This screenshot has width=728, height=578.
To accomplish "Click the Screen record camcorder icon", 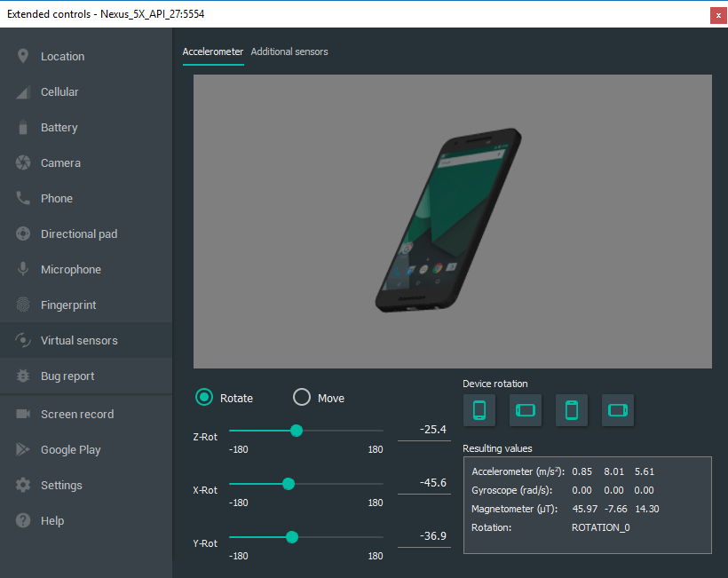I will click(23, 414).
